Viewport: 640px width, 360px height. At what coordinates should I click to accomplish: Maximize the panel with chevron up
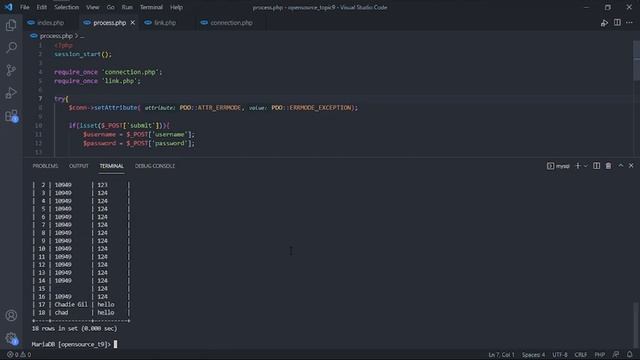click(x=620, y=166)
